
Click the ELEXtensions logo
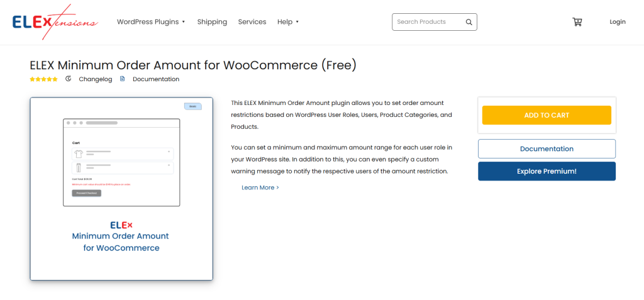tap(55, 22)
